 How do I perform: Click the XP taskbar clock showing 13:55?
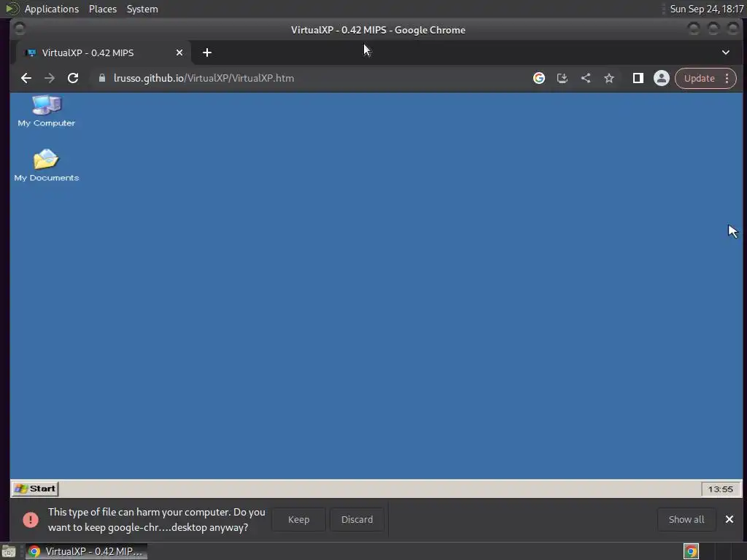pyautogui.click(x=720, y=489)
